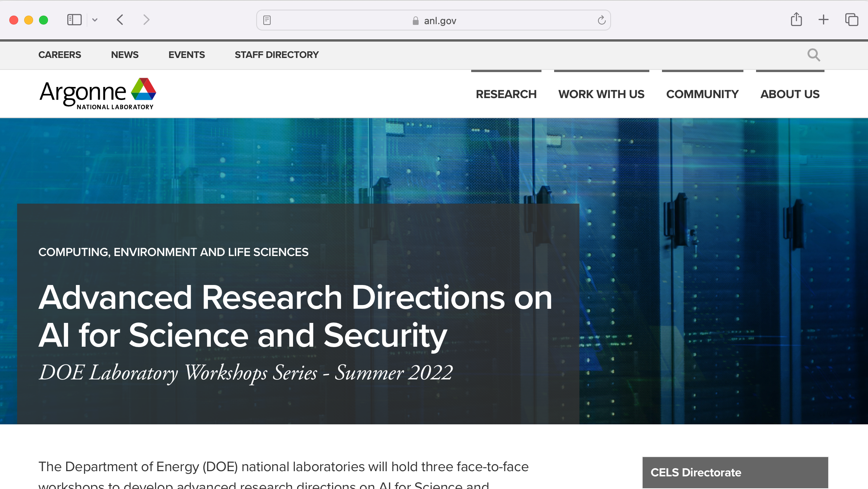Open the Share menu icon
Viewport: 868px width, 489px height.
(796, 19)
